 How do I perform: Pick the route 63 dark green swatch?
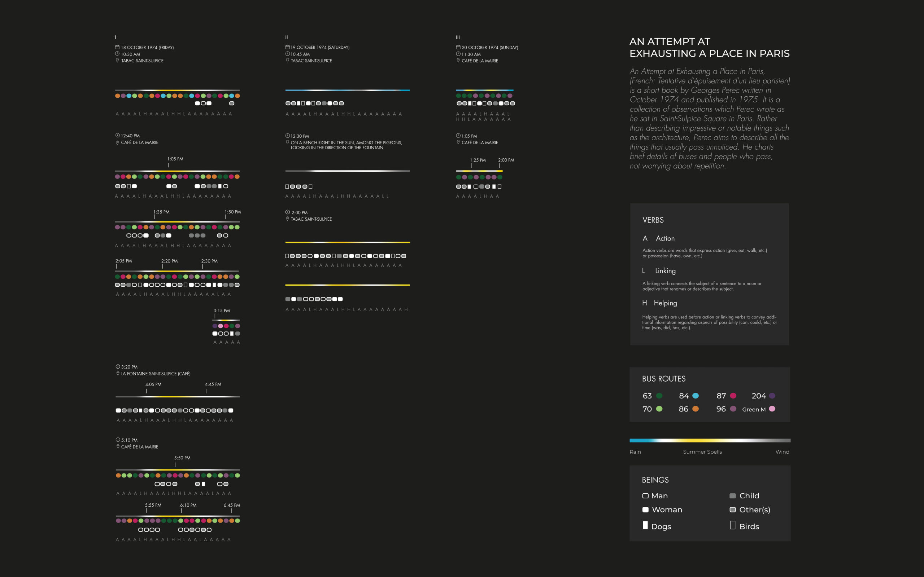click(659, 396)
